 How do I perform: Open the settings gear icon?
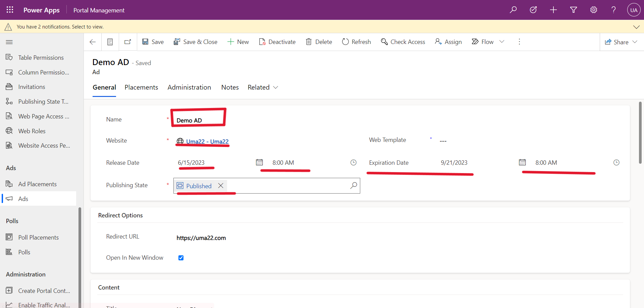(594, 10)
